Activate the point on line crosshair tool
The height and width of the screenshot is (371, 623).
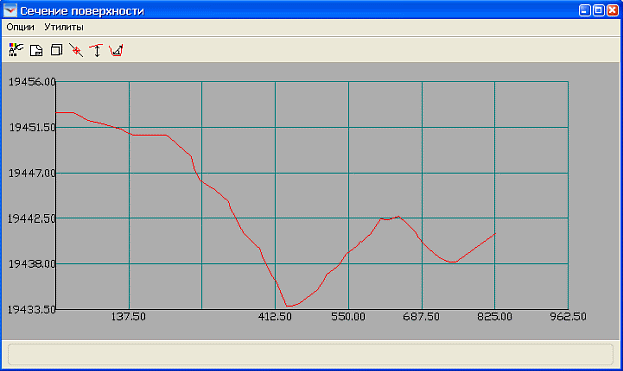[x=76, y=50]
